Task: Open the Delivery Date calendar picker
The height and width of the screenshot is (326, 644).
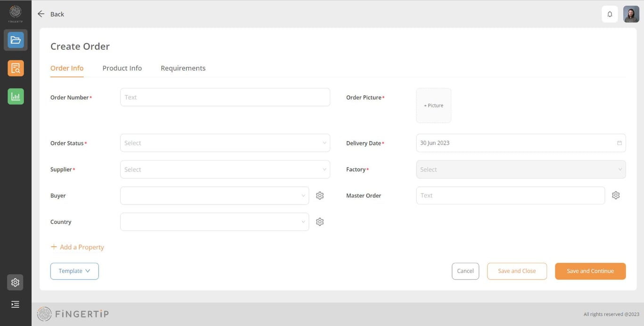Action: point(619,143)
